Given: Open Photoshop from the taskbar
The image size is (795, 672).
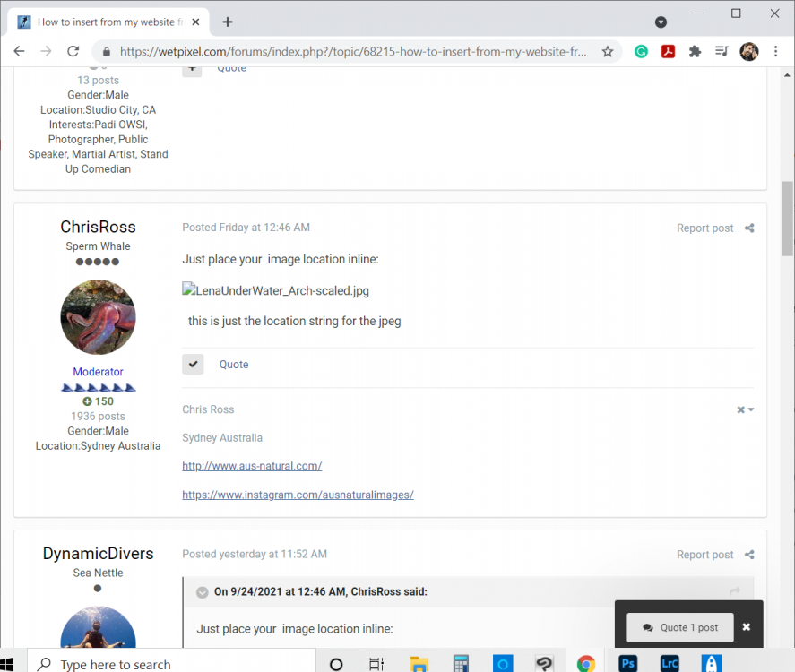Looking at the screenshot, I should pos(627,663).
